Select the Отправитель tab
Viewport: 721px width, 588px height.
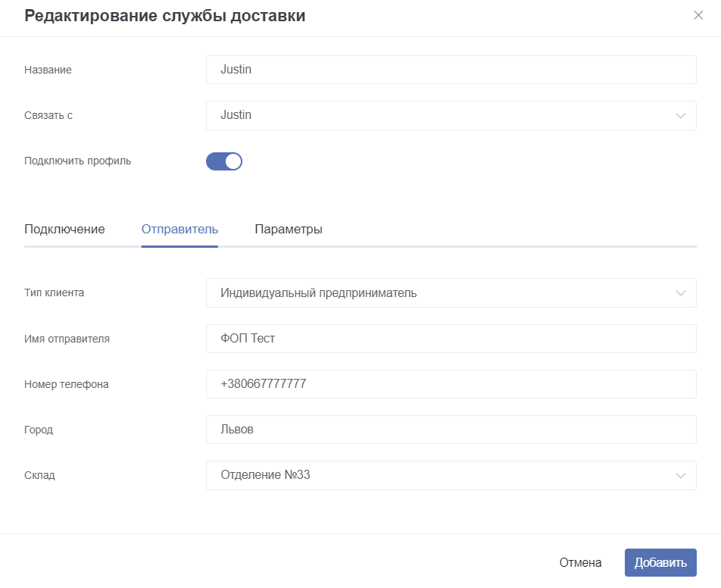point(179,229)
